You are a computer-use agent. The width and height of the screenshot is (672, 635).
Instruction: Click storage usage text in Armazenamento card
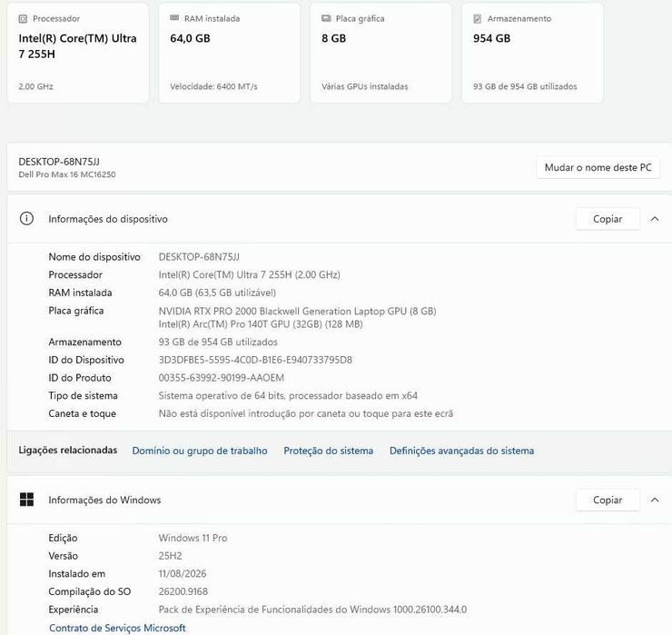click(525, 86)
